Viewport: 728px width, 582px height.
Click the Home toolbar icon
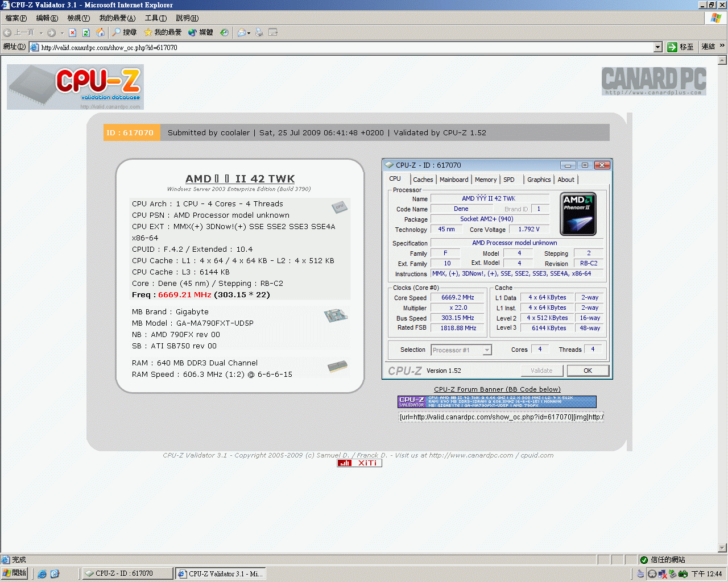point(100,32)
